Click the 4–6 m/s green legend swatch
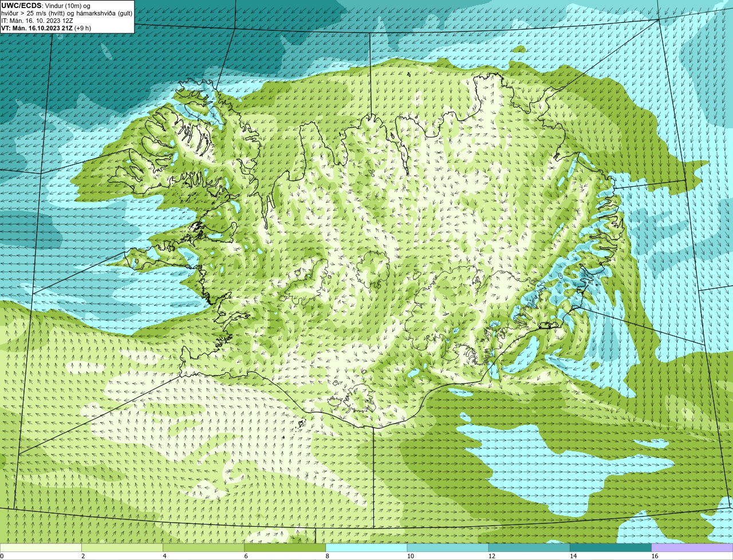 click(x=203, y=547)
